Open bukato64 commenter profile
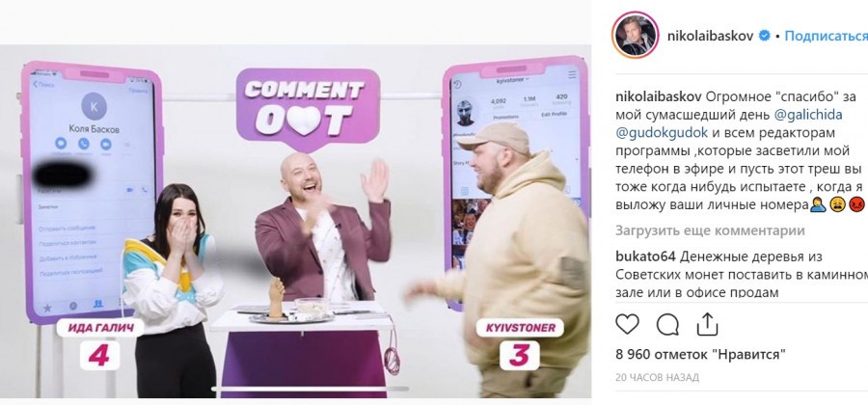 [645, 256]
